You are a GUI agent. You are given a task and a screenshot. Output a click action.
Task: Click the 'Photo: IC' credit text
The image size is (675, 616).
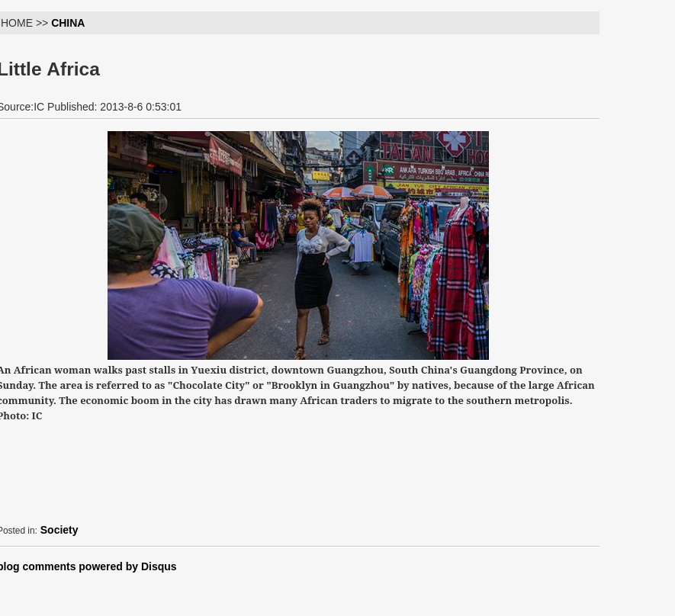[21, 416]
